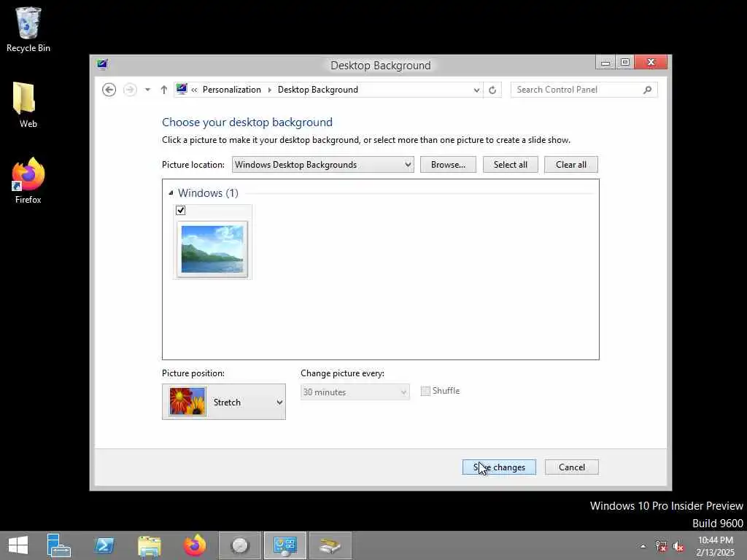Click the Control Panel icon in address bar

(182, 89)
